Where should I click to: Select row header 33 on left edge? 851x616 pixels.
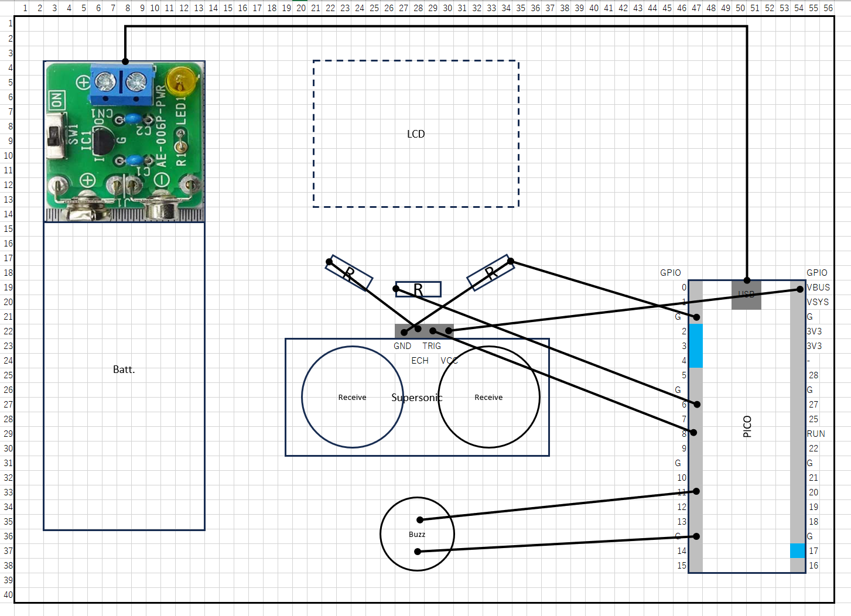tap(8, 492)
